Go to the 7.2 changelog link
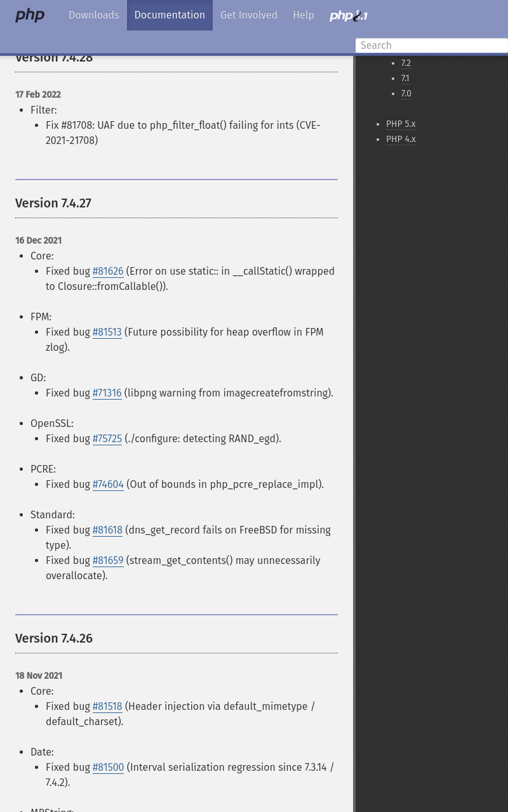This screenshot has height=812, width=508. (406, 63)
